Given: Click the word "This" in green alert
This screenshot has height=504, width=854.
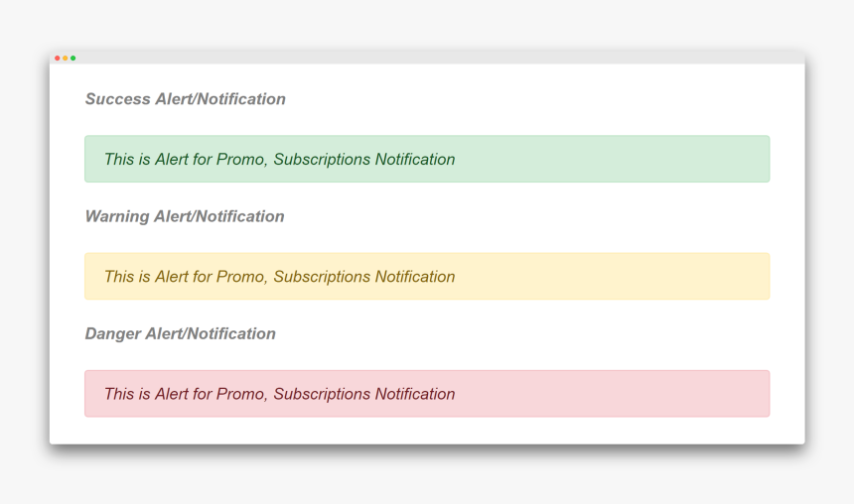Looking at the screenshot, I should 119,160.
